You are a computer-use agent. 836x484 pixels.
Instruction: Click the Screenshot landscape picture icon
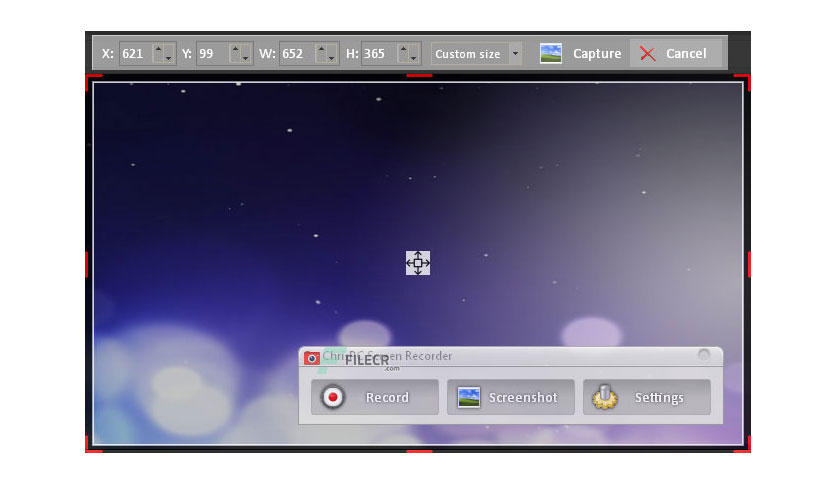tap(469, 398)
